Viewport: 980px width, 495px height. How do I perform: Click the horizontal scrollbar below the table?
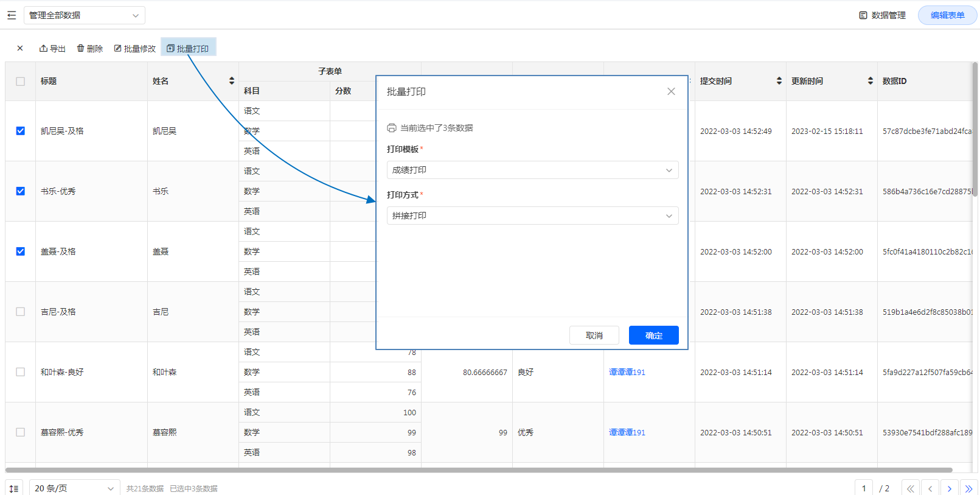tap(478, 470)
